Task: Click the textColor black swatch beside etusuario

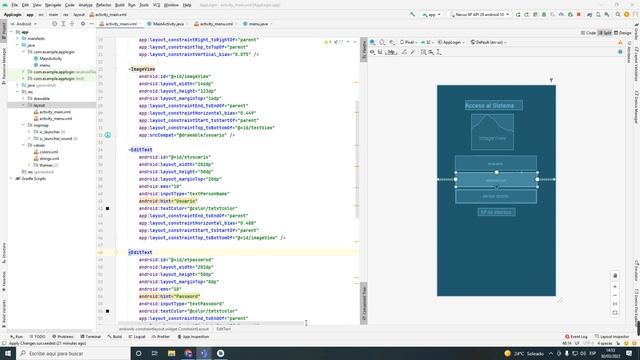Action: point(107,208)
